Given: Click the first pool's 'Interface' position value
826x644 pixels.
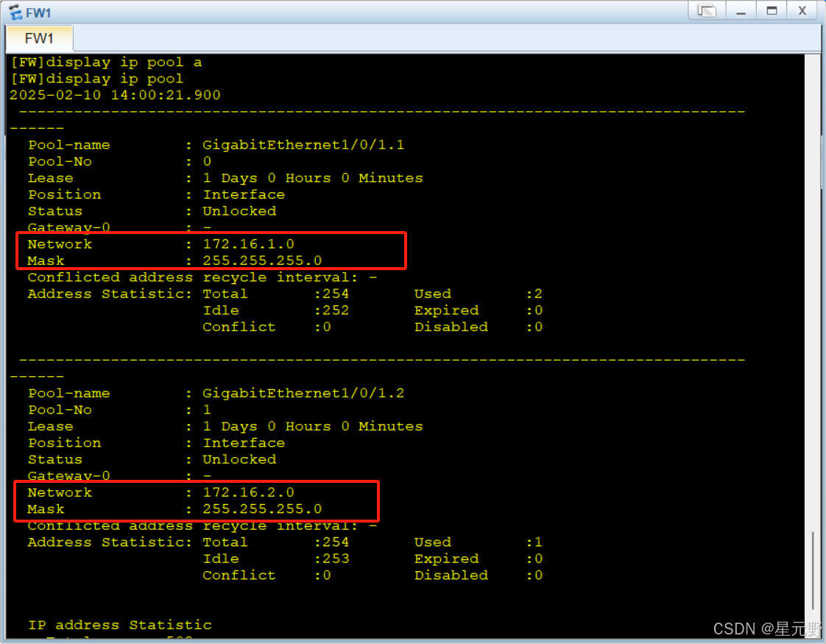Looking at the screenshot, I should (x=244, y=195).
